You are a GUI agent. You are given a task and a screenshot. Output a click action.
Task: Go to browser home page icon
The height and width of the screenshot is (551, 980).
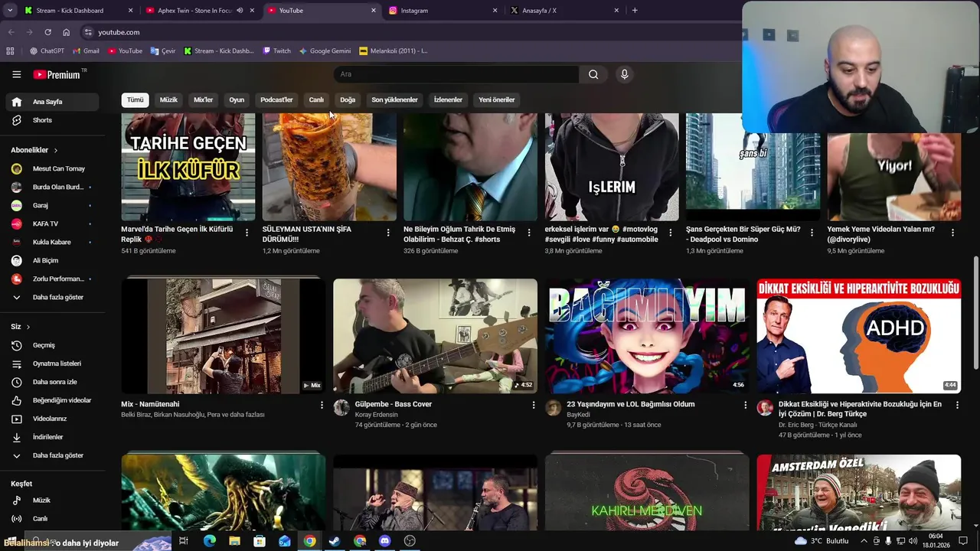click(x=67, y=32)
